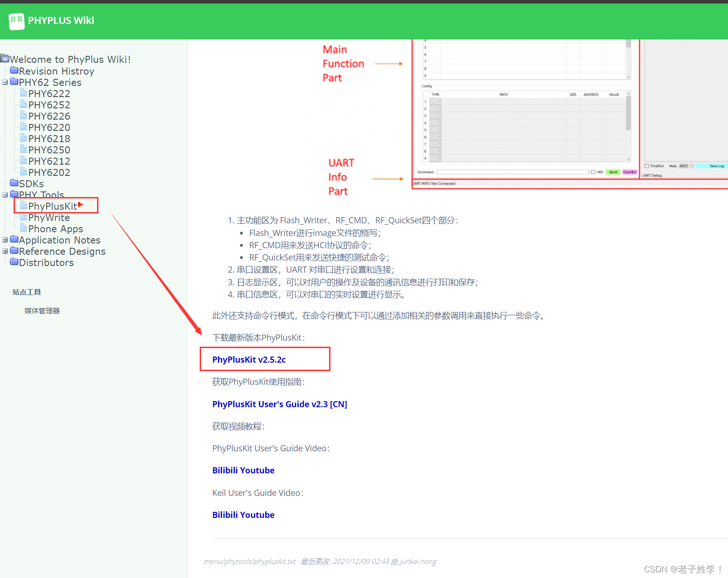
Task: Click the folder icon beside Revision Histroy
Action: coord(14,70)
